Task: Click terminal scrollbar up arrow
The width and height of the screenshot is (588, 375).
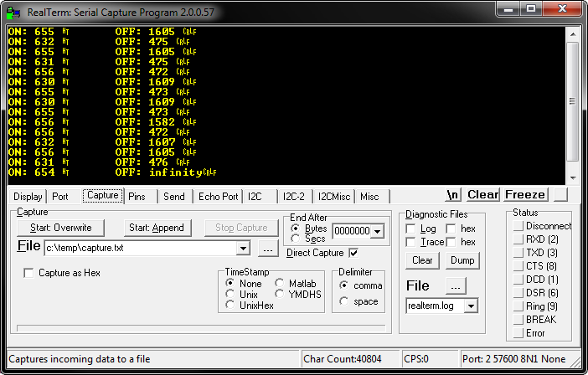Action: click(573, 34)
